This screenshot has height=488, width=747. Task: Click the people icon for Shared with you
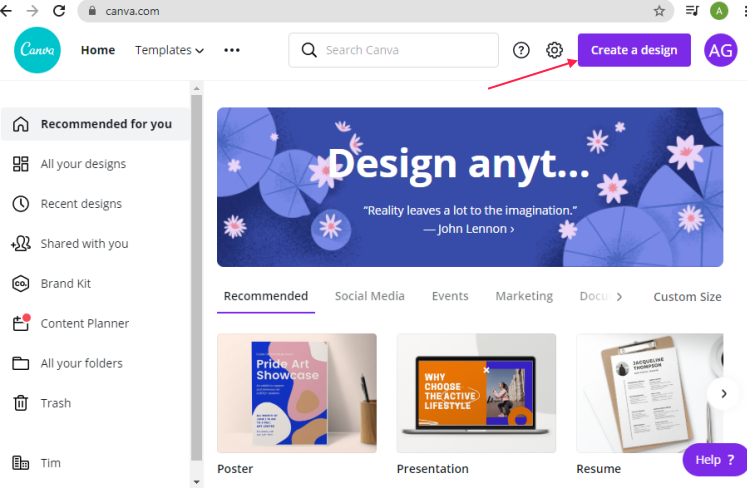tap(20, 244)
